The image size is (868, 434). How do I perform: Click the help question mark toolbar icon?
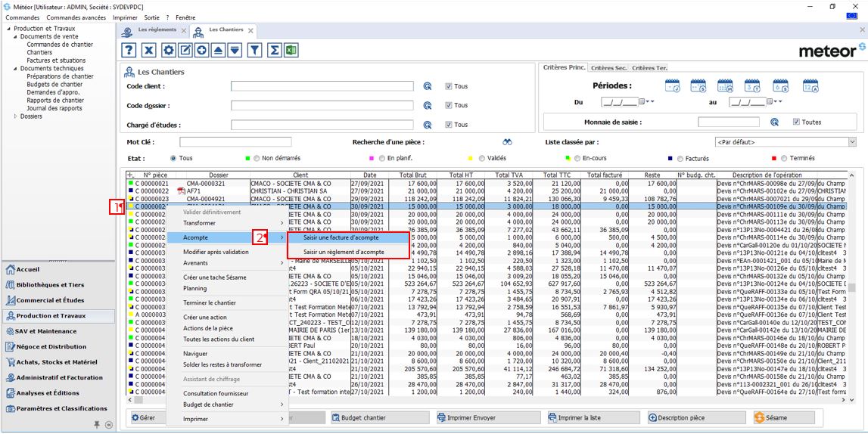129,51
